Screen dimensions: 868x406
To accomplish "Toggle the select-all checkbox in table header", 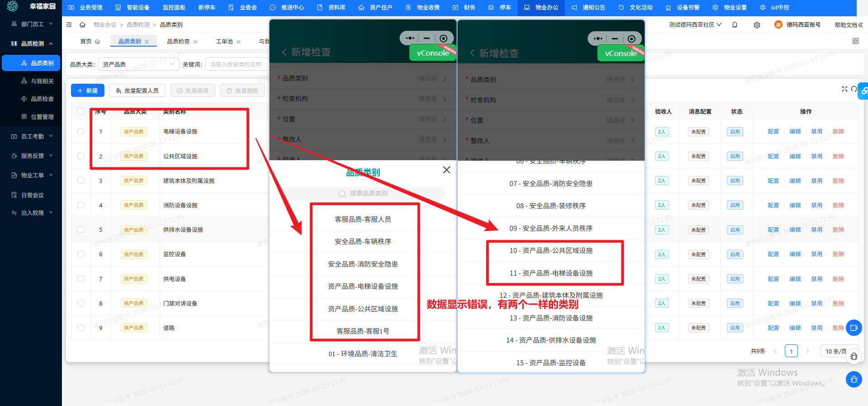I will 80,111.
